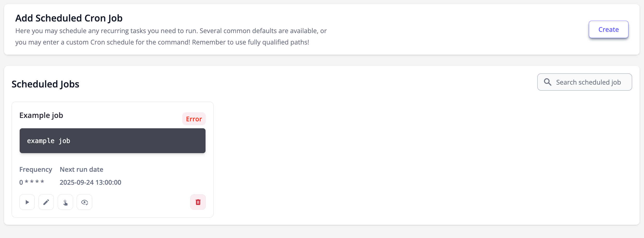644x238 pixels.
Task: Click the Next run date label
Action: click(81, 169)
